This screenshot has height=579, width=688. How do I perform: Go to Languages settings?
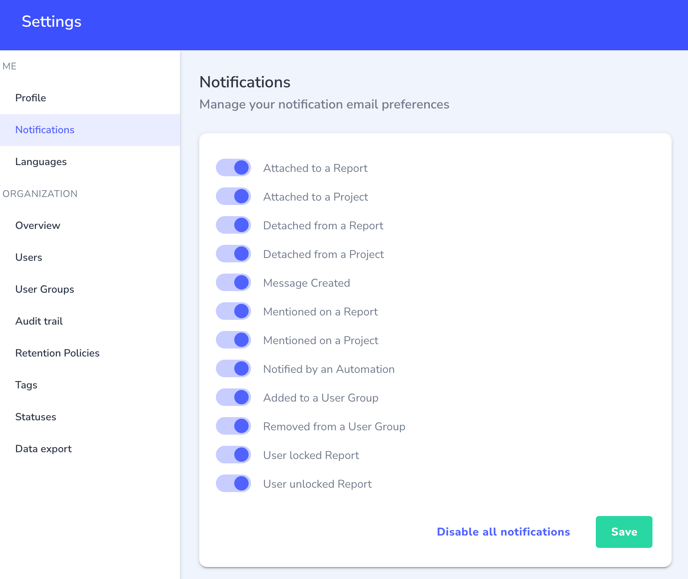click(41, 162)
